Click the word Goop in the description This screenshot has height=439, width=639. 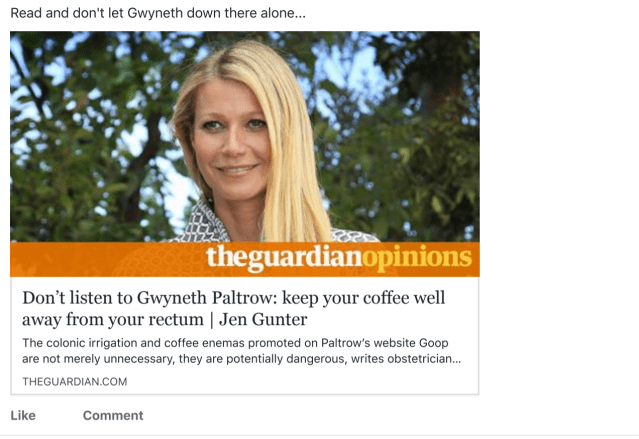(433, 343)
